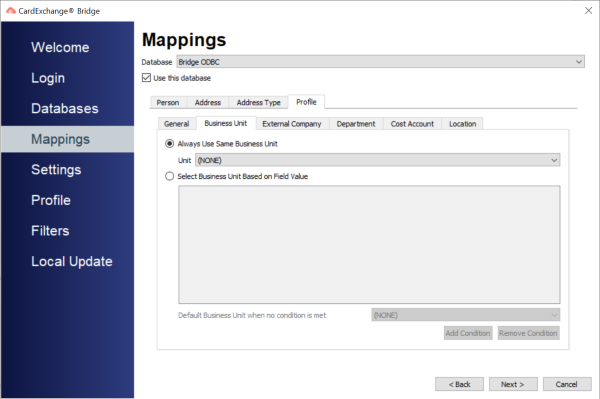Click the CardExchange logo icon in title bar
The height and width of the screenshot is (399, 600).
(x=11, y=11)
